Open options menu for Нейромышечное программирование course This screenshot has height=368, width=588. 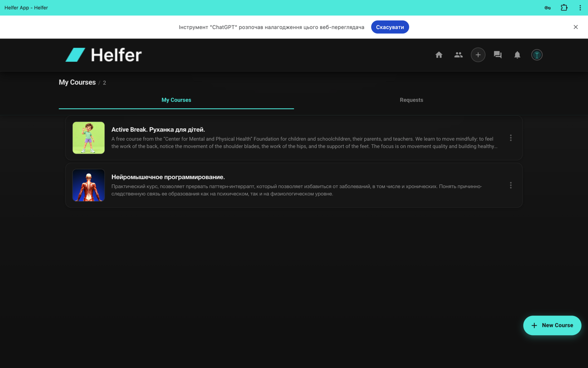point(511,185)
